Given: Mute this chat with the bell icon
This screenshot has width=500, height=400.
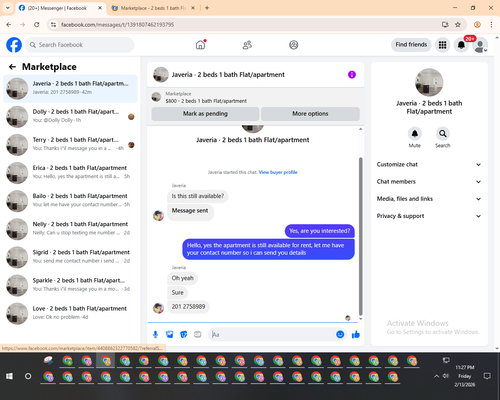Looking at the screenshot, I should (415, 134).
